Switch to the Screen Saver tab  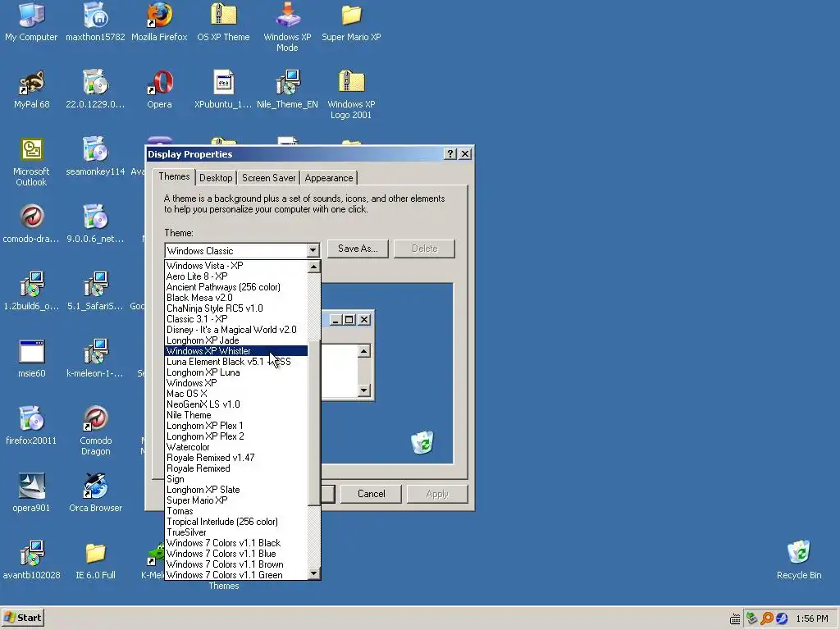268,178
